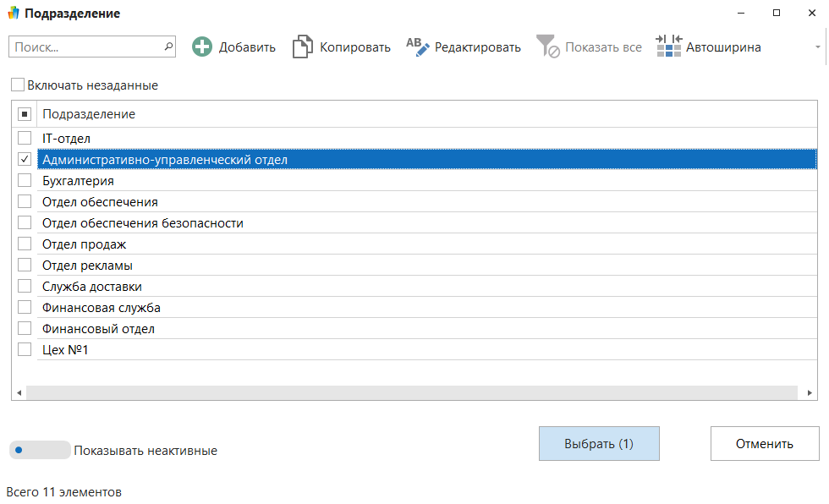Click the Edit pencil icon

click(x=418, y=47)
